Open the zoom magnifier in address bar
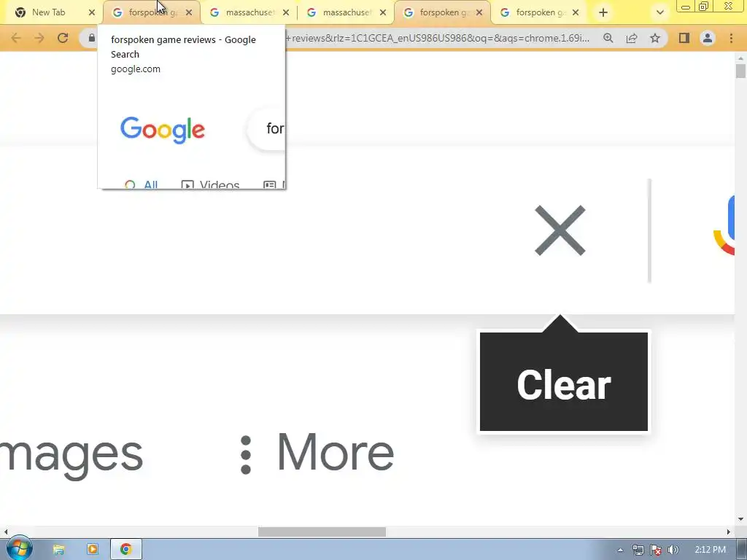Viewport: 747px width, 560px height. click(x=608, y=38)
